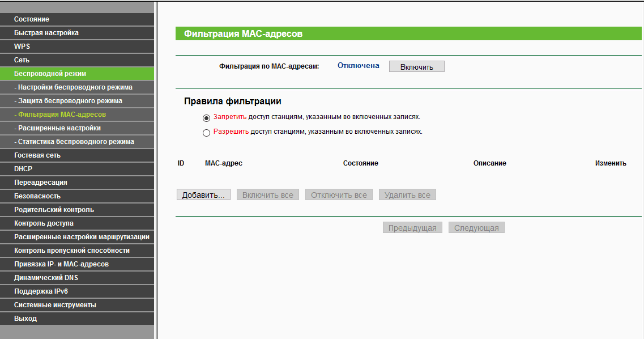The height and width of the screenshot is (339, 644).
Task: Open Настройки беспроводного режима submenu
Action: [x=77, y=87]
